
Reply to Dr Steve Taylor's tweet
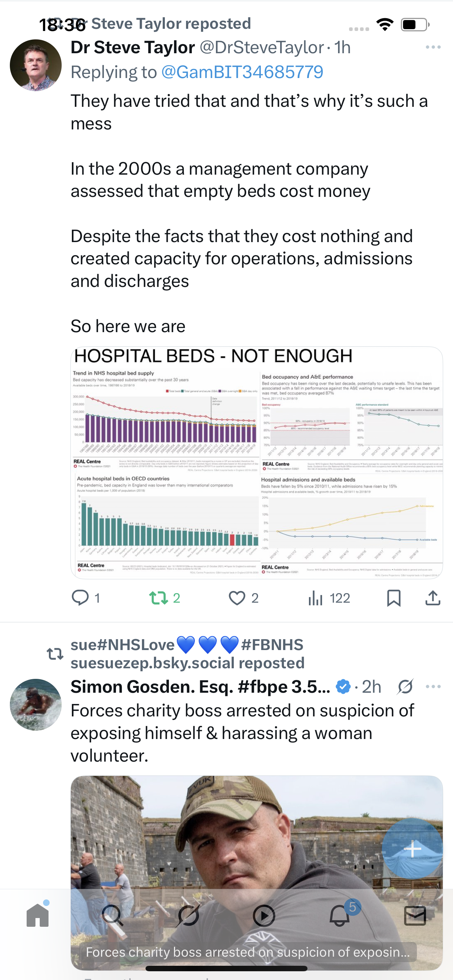pos(80,598)
